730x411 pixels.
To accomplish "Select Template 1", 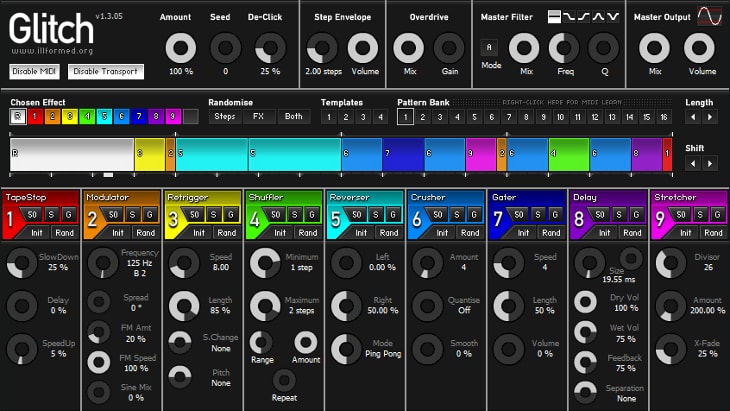I will [329, 117].
